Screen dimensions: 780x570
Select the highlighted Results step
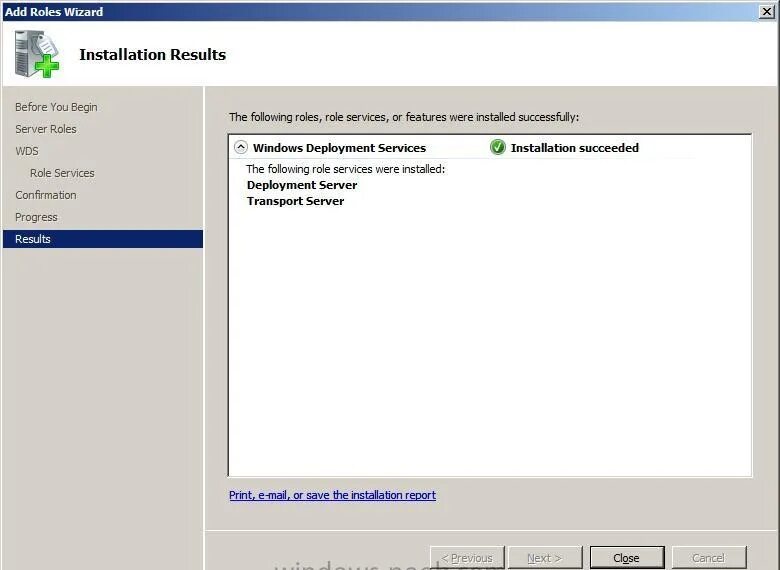(103, 239)
